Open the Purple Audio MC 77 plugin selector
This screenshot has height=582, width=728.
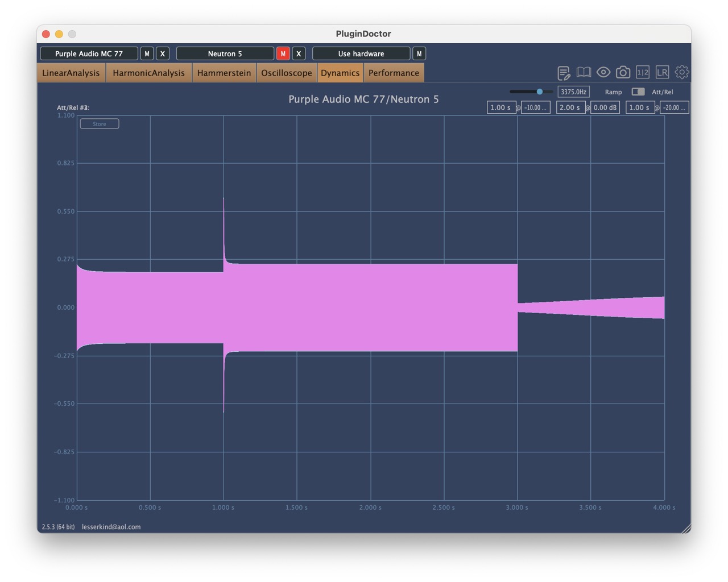[89, 53]
